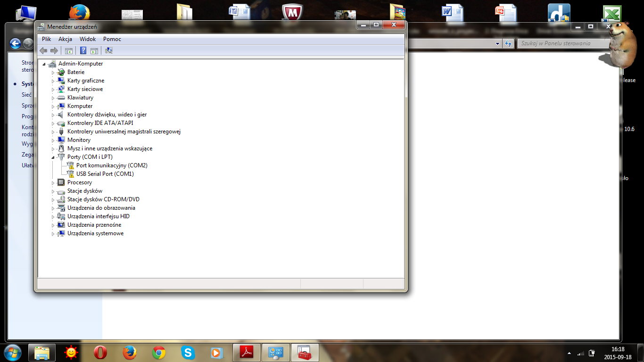Select the Urządzenia do obrazowania camera icon
644x362 pixels.
point(61,208)
